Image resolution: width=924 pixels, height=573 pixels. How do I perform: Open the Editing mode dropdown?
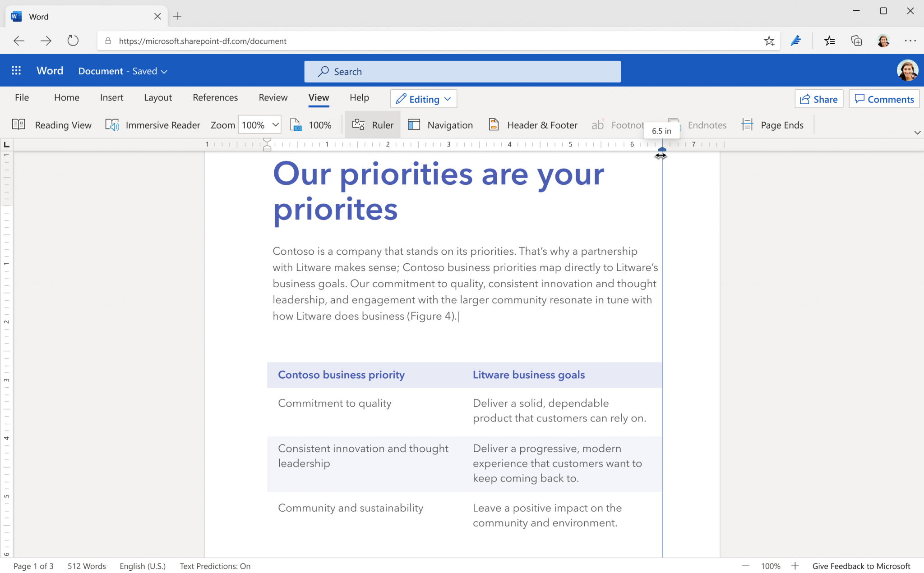(x=423, y=99)
